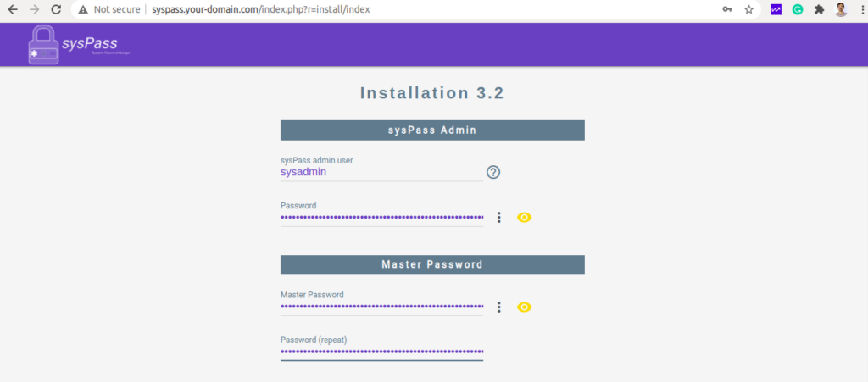Reveal the Master Password with eye icon
The image size is (868, 382).
coord(524,307)
